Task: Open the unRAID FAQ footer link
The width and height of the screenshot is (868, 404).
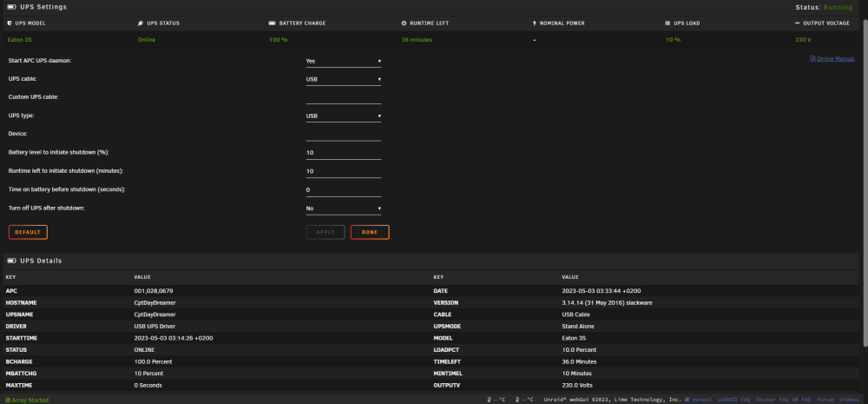Action: coord(734,400)
